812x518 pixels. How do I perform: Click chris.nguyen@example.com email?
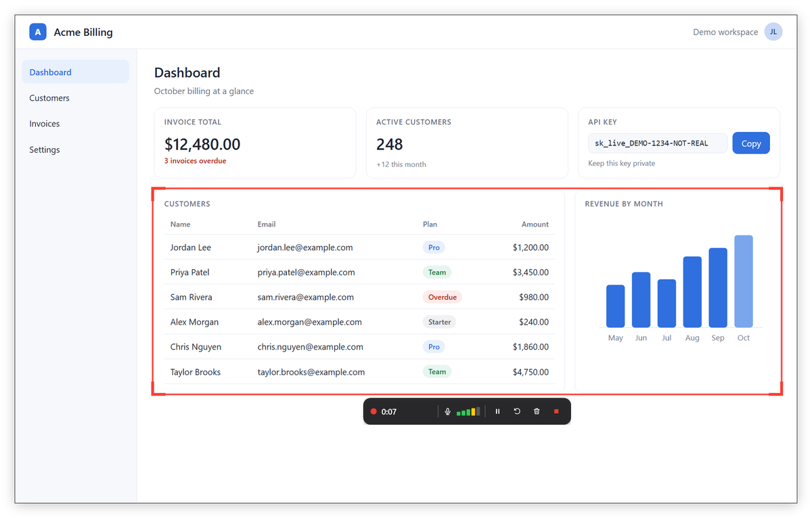click(311, 347)
